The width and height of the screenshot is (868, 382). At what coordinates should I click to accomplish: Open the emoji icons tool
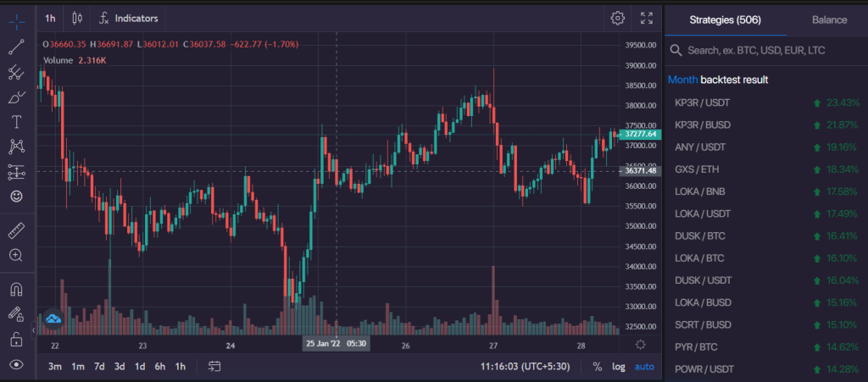coord(17,197)
